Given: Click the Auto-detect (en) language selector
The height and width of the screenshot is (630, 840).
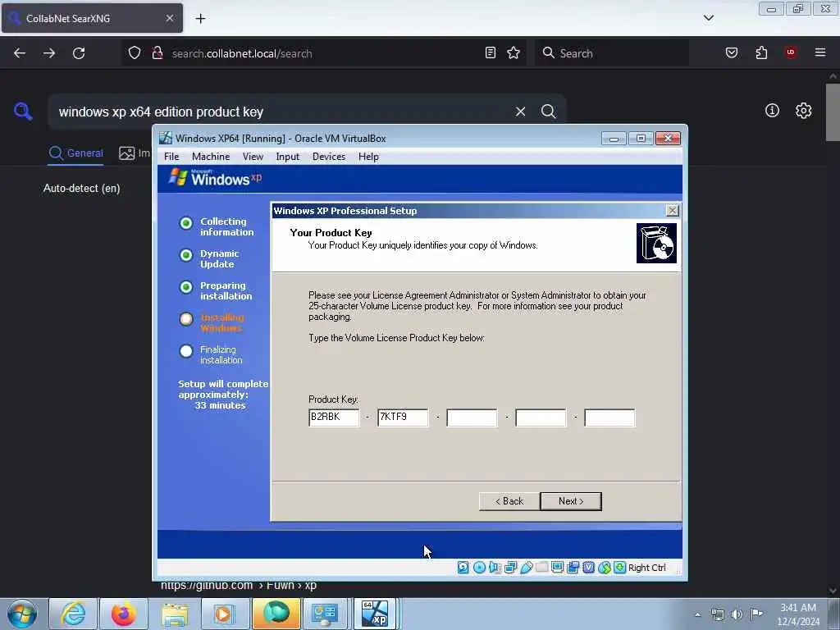Looking at the screenshot, I should point(81,189).
